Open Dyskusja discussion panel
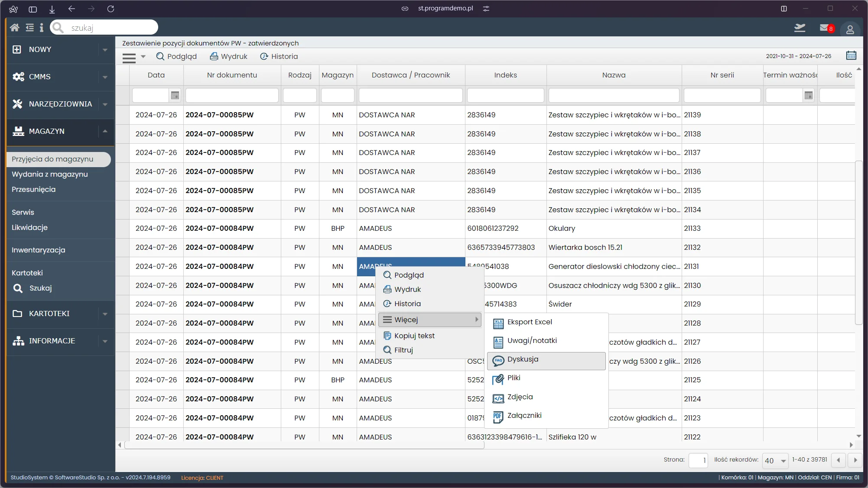This screenshot has height=488, width=868. (x=522, y=359)
